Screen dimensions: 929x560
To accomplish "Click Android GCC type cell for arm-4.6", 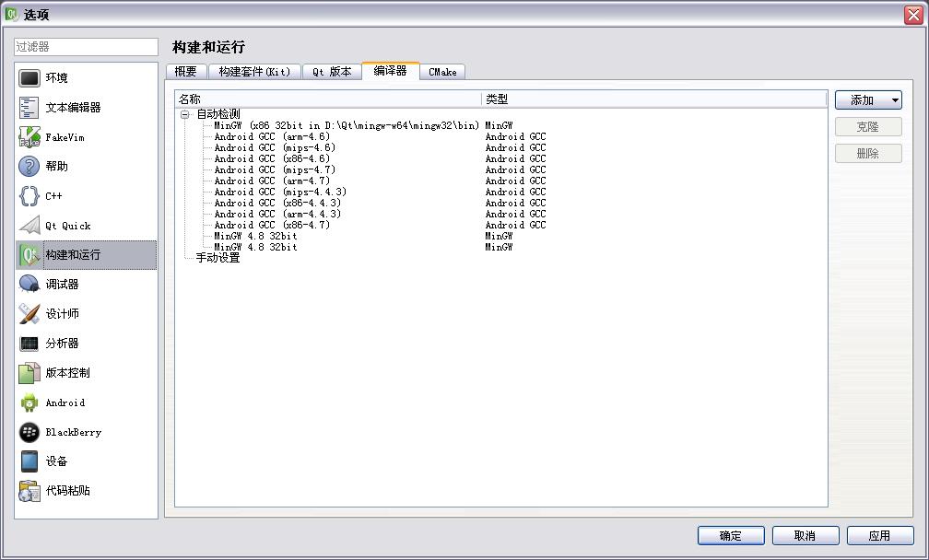I will (x=515, y=136).
